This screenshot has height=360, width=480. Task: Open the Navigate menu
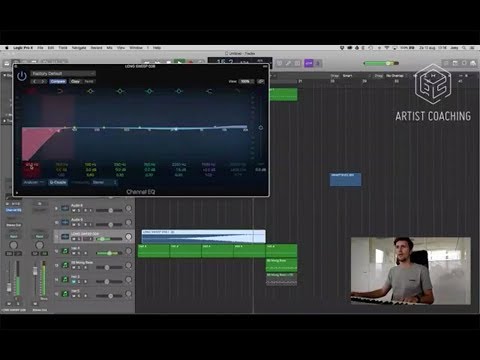tap(79, 48)
